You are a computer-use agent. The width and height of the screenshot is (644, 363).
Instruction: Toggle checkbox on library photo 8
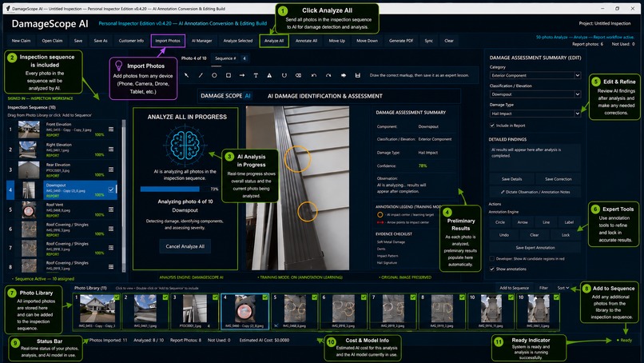(x=462, y=297)
